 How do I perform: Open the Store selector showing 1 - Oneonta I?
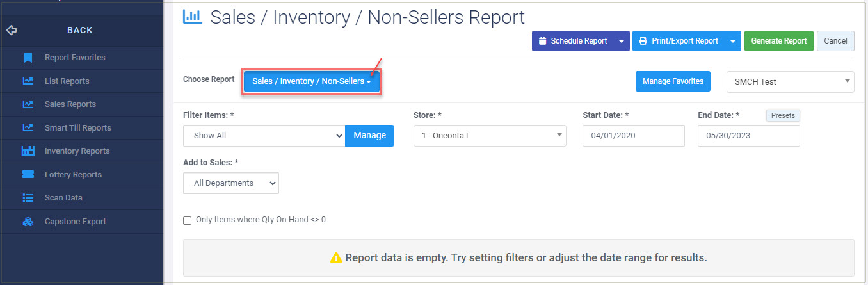[490, 136]
